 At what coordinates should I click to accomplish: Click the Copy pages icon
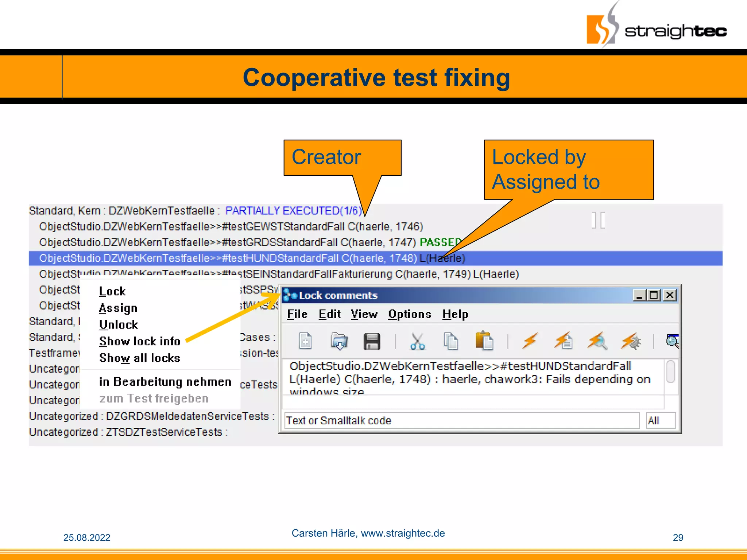[x=451, y=341]
